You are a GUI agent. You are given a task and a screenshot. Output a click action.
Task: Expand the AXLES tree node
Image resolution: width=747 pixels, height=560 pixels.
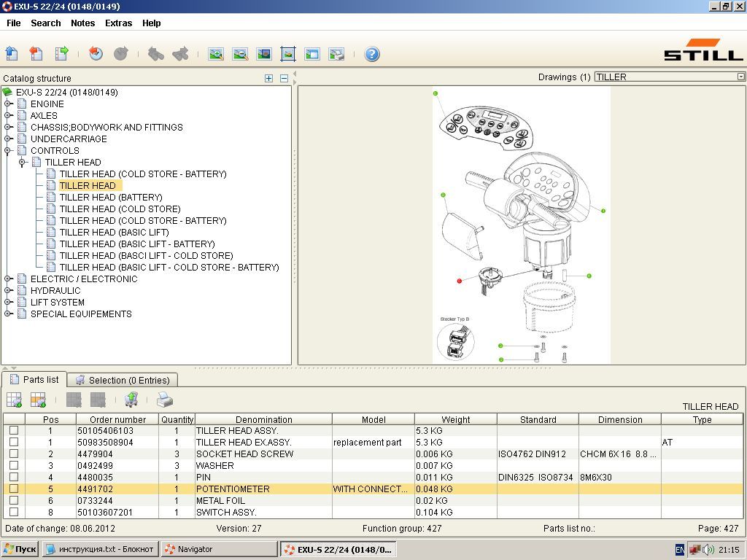(x=7, y=115)
